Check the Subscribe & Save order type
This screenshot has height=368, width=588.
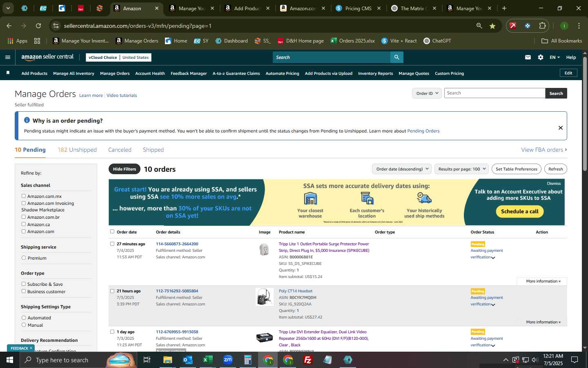coord(24,284)
